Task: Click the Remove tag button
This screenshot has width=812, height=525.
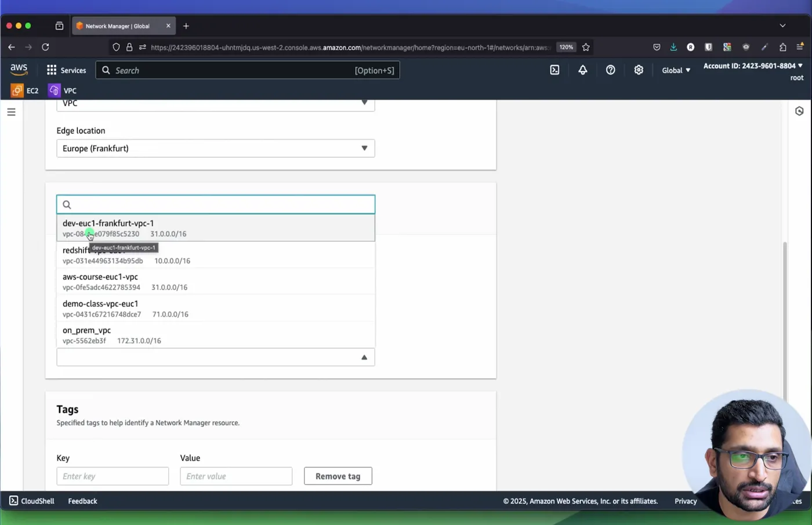Action: tap(338, 476)
